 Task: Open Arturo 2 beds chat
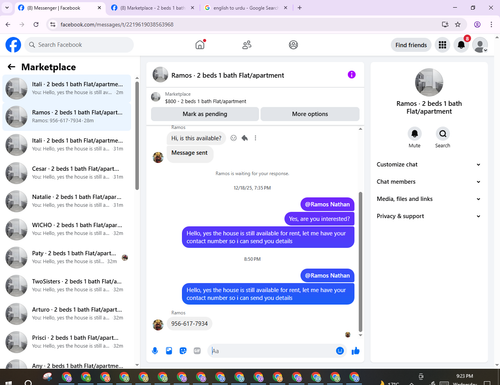(x=67, y=314)
